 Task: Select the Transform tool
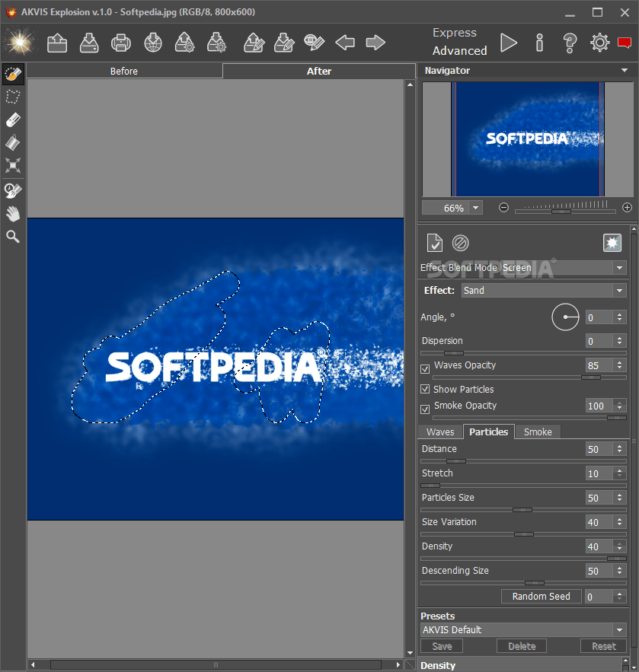13,165
